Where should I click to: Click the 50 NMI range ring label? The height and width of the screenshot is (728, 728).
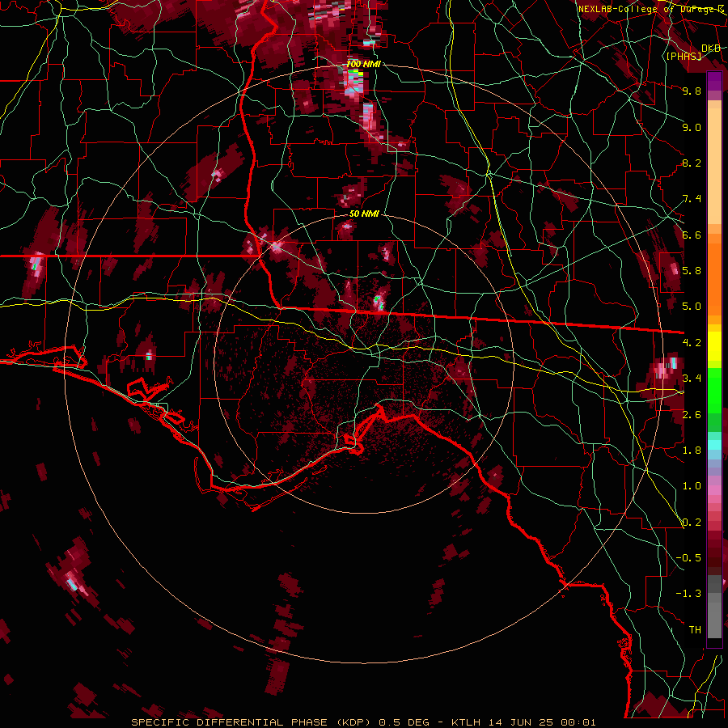tap(365, 214)
